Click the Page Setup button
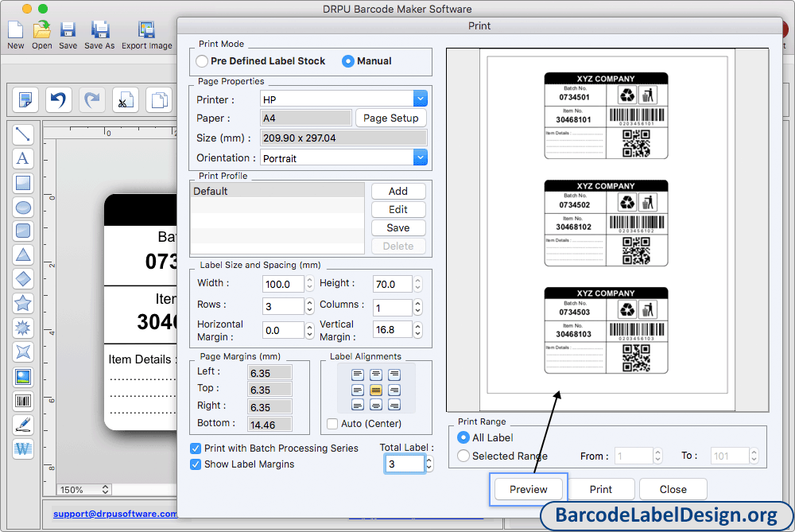Viewport: 795px width, 532px height. pos(391,118)
